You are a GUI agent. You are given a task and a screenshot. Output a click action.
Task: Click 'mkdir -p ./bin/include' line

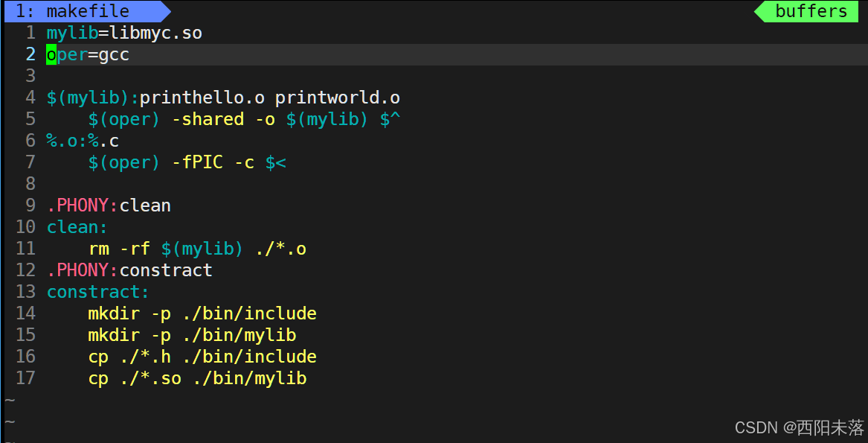click(x=202, y=313)
